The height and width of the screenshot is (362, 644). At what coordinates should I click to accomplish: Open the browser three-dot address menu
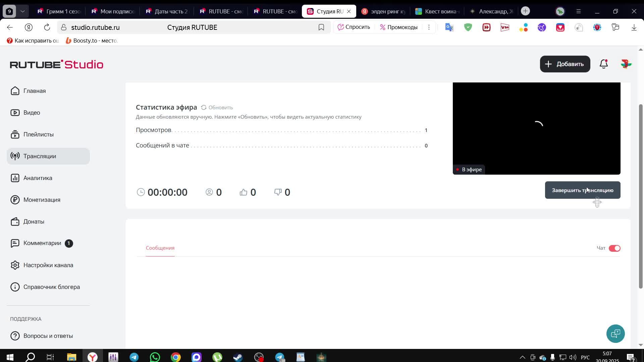429,27
